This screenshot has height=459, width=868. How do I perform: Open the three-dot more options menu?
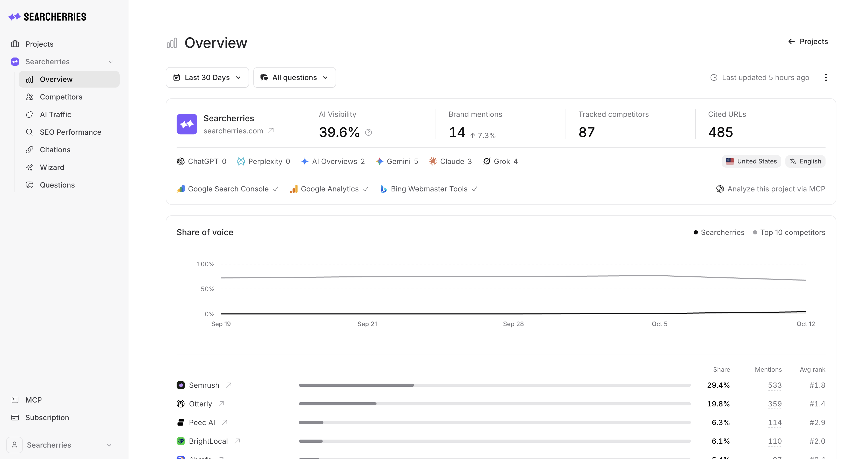point(826,77)
